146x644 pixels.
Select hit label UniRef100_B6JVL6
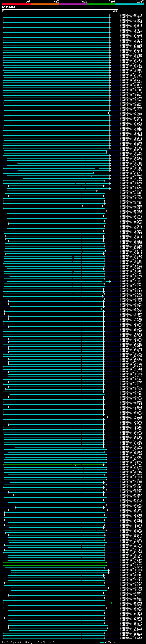tap(131, 211)
